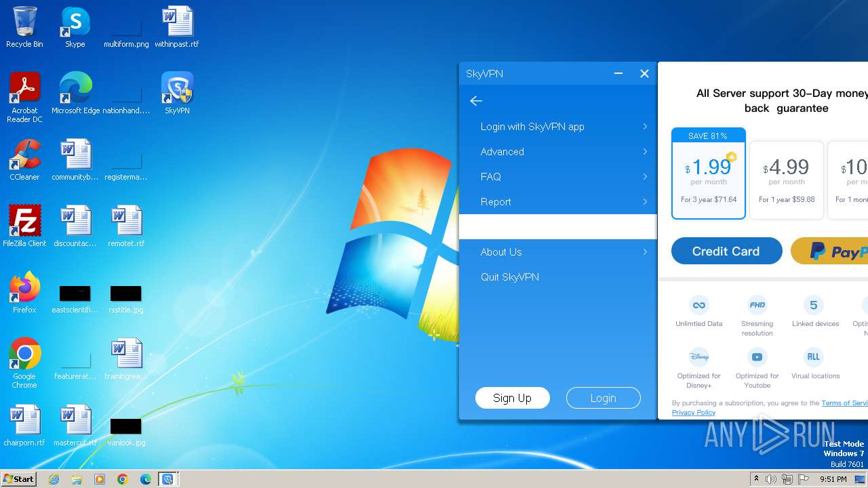Screen dimensions: 868x488
Task: Select the Google Chrome desktop shortcut
Action: [x=24, y=363]
